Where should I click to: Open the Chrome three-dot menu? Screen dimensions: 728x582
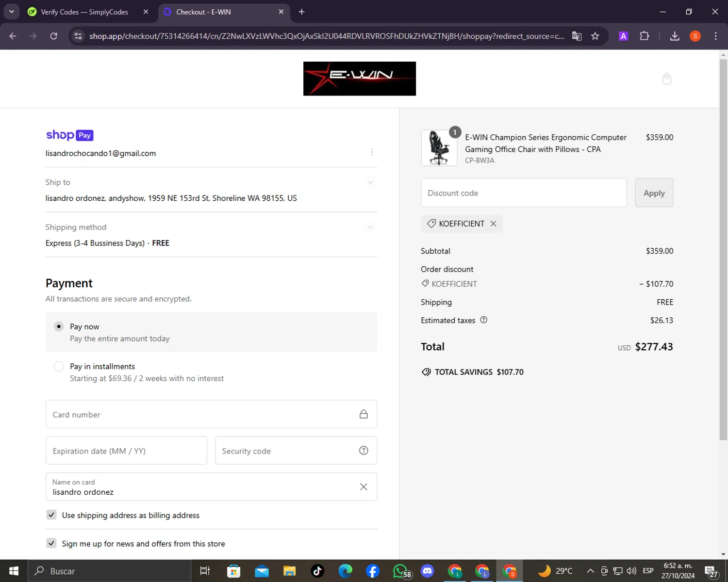715,36
